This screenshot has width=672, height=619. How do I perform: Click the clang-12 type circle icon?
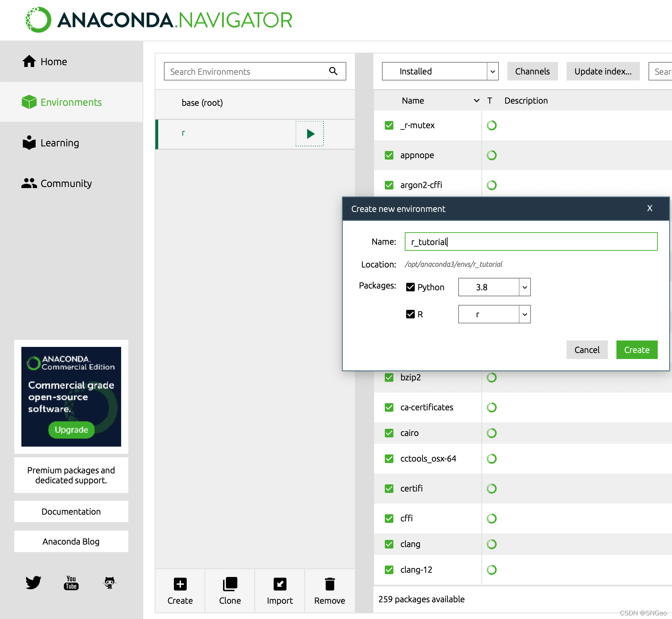pyautogui.click(x=492, y=570)
